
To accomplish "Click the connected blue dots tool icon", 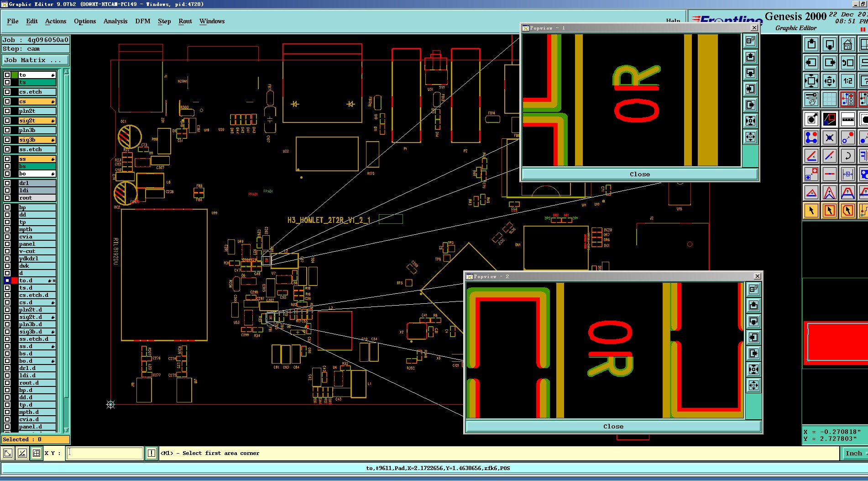I will pyautogui.click(x=811, y=137).
